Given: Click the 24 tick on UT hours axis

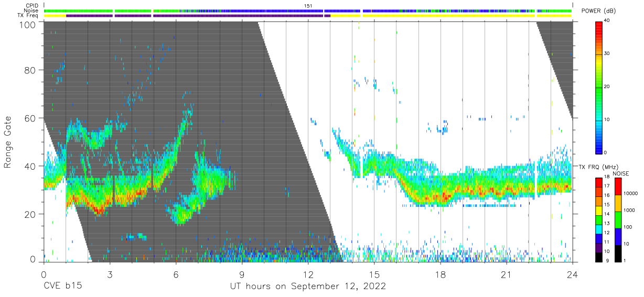Looking at the screenshot, I should point(573,274).
